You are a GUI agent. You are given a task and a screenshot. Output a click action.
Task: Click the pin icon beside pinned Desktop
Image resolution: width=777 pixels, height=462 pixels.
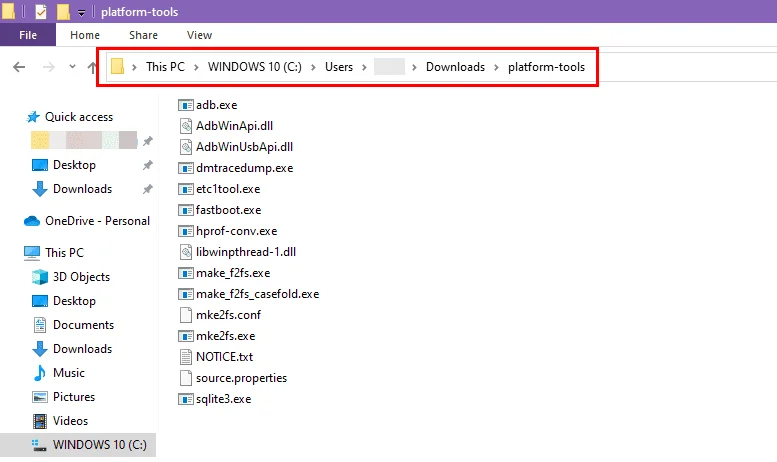(148, 165)
